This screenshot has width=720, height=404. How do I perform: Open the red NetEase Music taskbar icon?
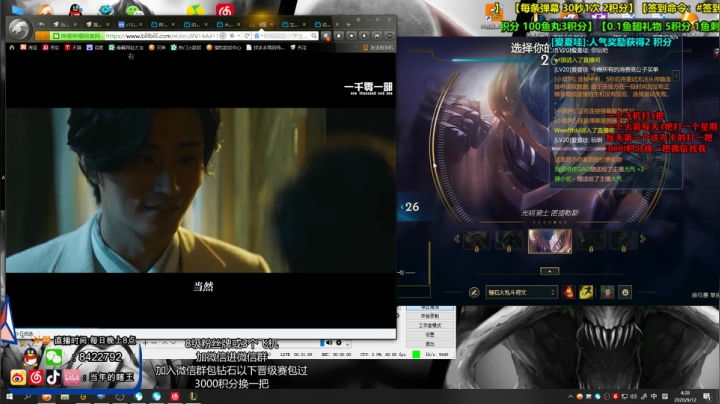pos(174,397)
